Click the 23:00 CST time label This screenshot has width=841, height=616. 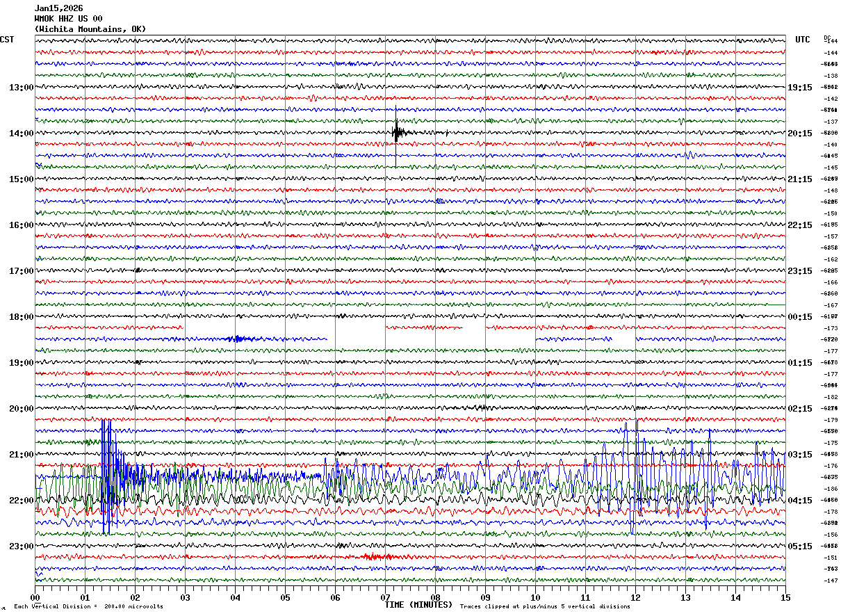coord(21,546)
